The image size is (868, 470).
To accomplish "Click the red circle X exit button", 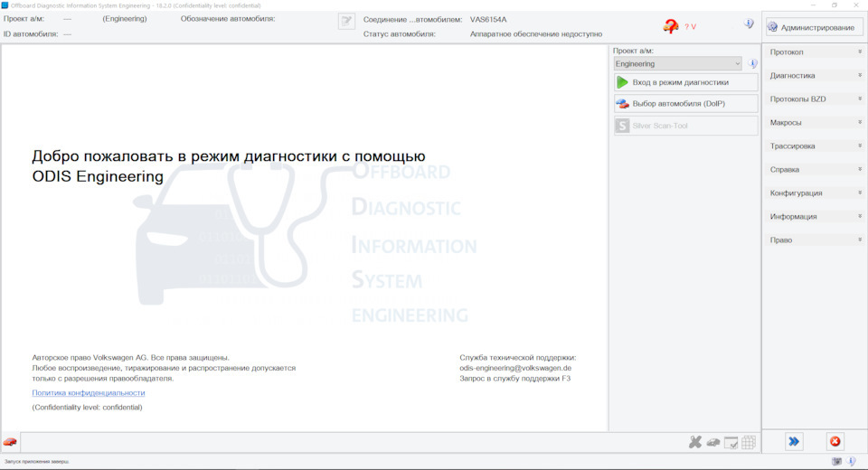I will 835,441.
